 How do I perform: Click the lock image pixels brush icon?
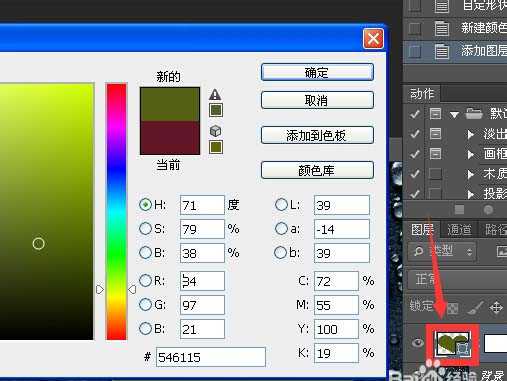(x=475, y=308)
